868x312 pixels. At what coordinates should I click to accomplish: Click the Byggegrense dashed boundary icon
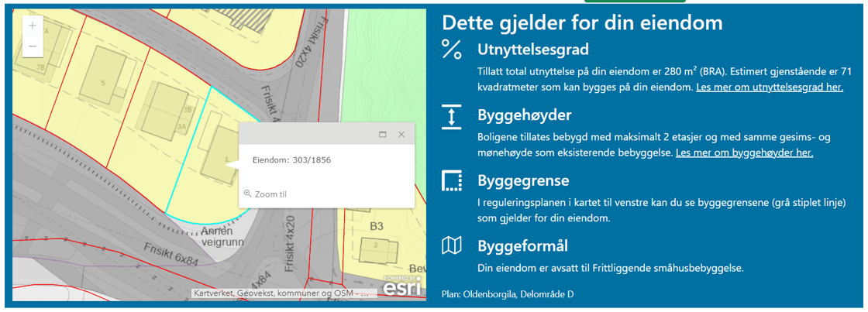pos(451,181)
